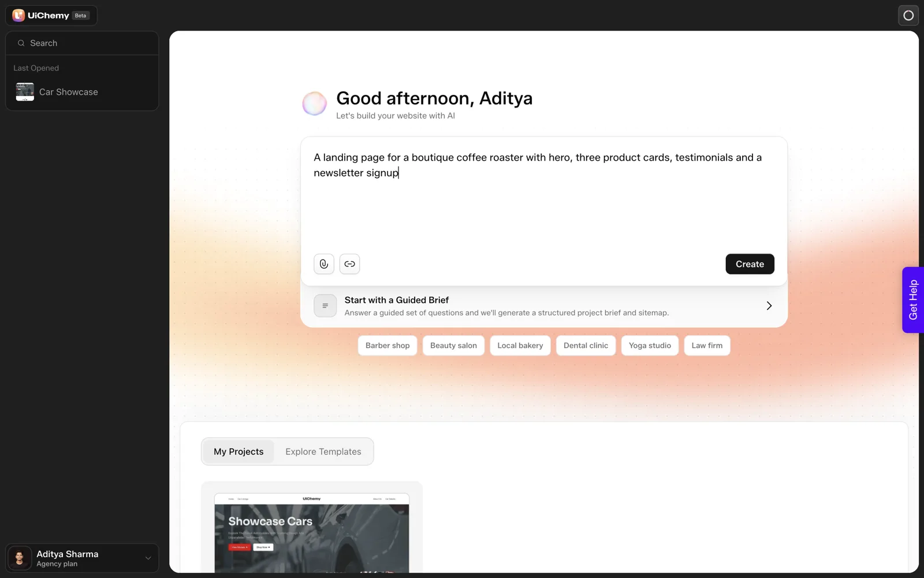Select the Law firm suggestion chip
The height and width of the screenshot is (578, 924).
pyautogui.click(x=707, y=346)
